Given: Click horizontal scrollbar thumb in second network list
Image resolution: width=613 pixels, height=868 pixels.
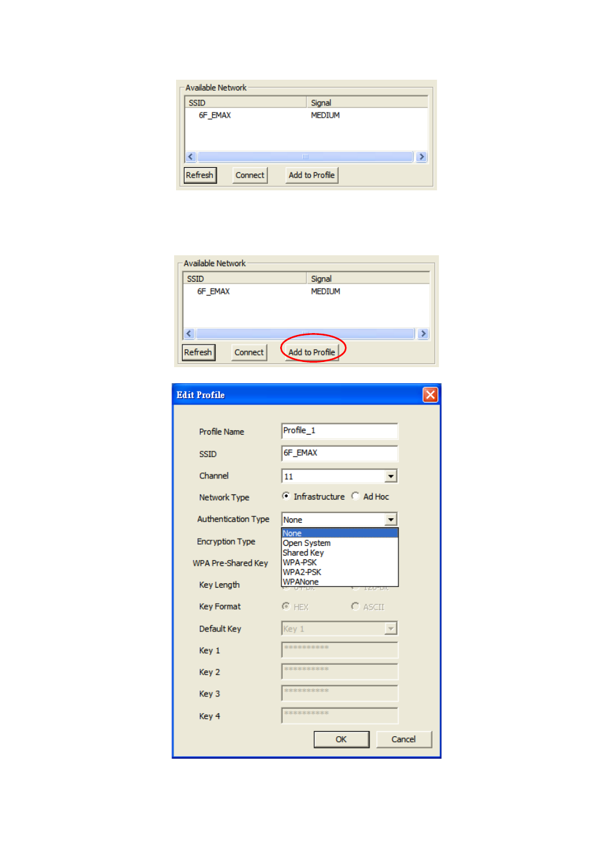Looking at the screenshot, I should pyautogui.click(x=305, y=334).
